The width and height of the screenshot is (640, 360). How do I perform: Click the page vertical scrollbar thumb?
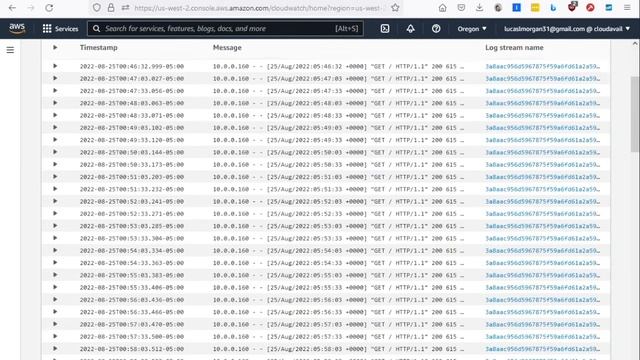coord(635,114)
